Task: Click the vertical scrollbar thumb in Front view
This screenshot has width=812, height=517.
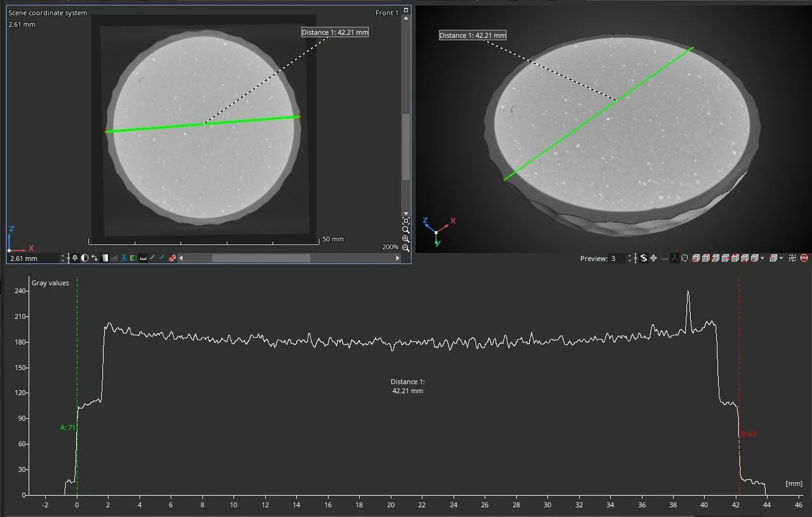Action: 406,147
